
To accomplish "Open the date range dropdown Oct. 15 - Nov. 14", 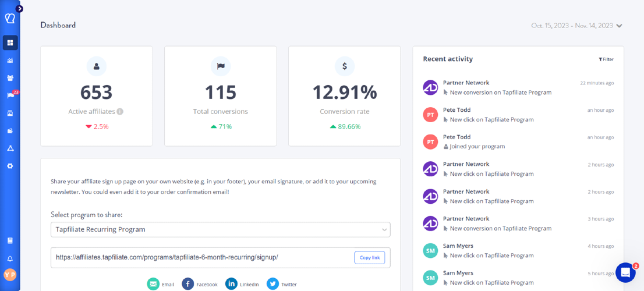I will (576, 26).
